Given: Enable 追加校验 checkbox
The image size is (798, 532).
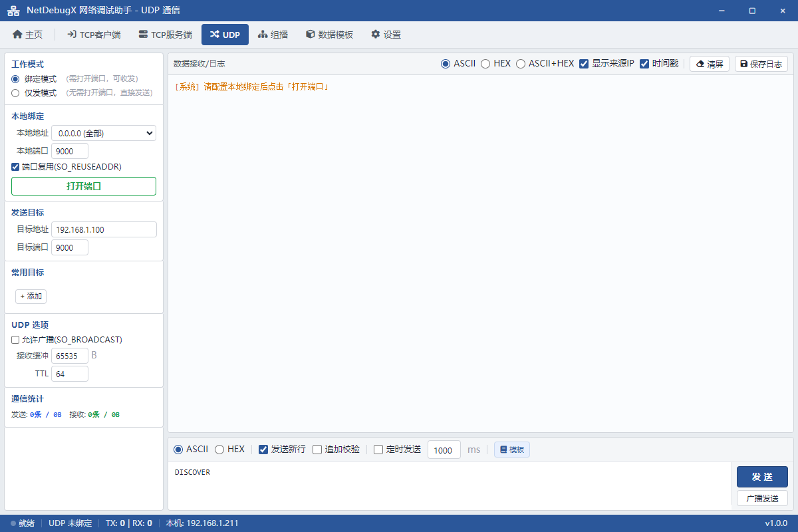Looking at the screenshot, I should click(x=317, y=450).
